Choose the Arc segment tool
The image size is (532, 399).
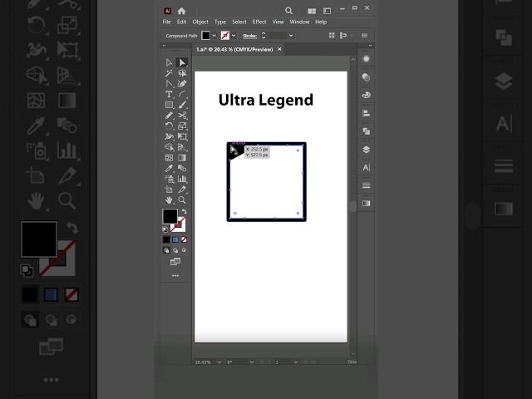(x=182, y=94)
